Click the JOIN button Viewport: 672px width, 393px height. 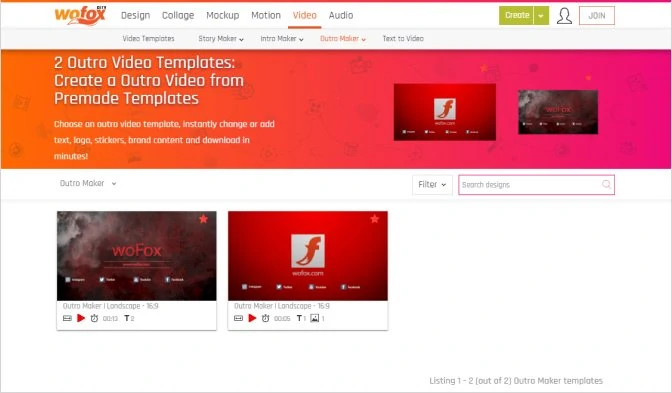click(x=597, y=16)
